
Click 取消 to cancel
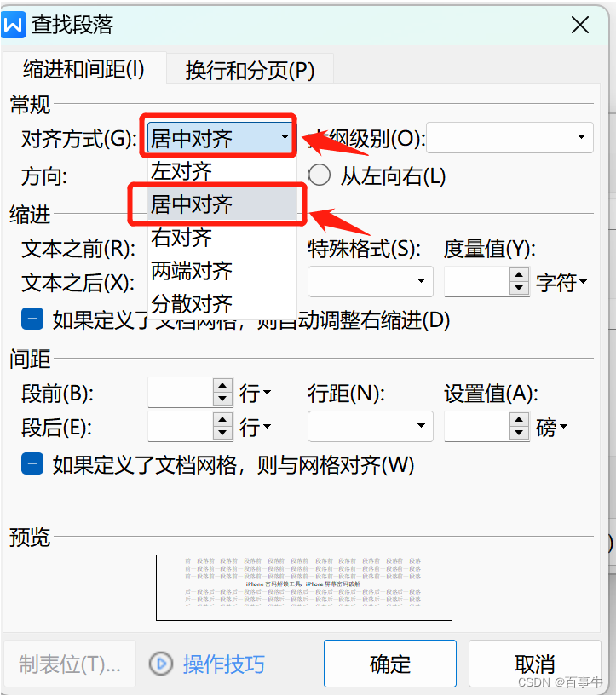pos(535,664)
